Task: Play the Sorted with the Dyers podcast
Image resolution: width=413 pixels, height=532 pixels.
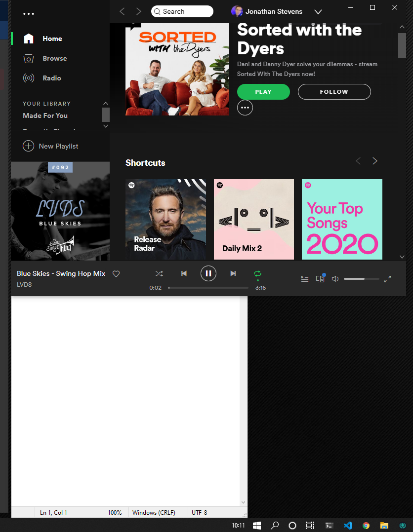Action: click(x=263, y=92)
